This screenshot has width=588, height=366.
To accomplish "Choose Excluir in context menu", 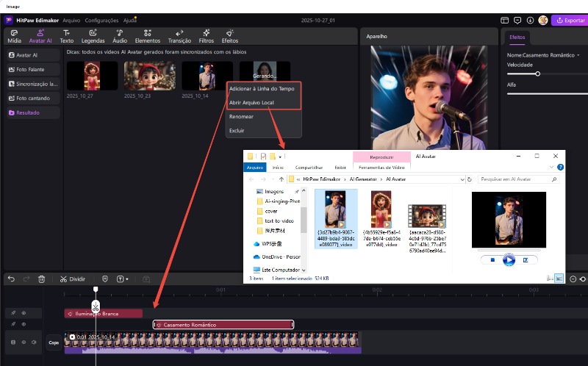I will (x=237, y=131).
